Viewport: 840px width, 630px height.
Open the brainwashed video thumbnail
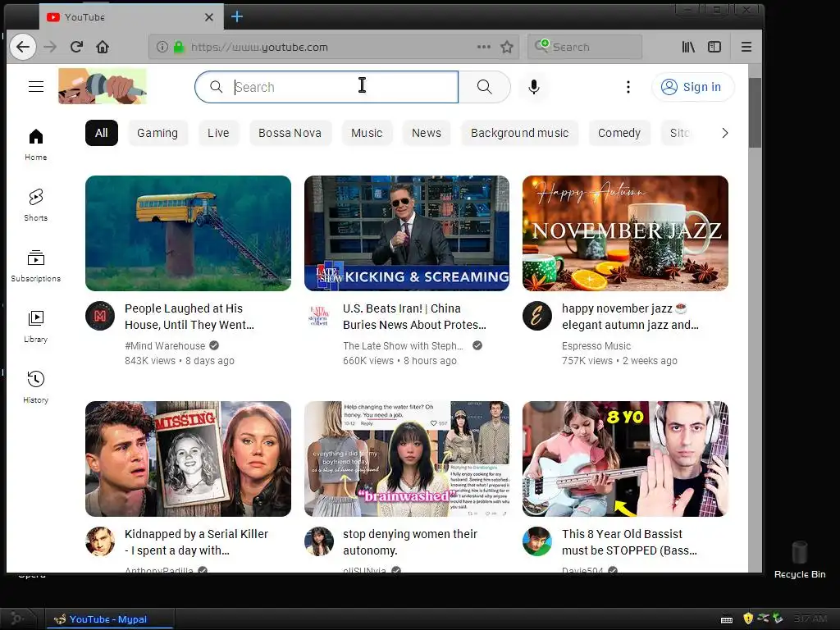pyautogui.click(x=407, y=459)
